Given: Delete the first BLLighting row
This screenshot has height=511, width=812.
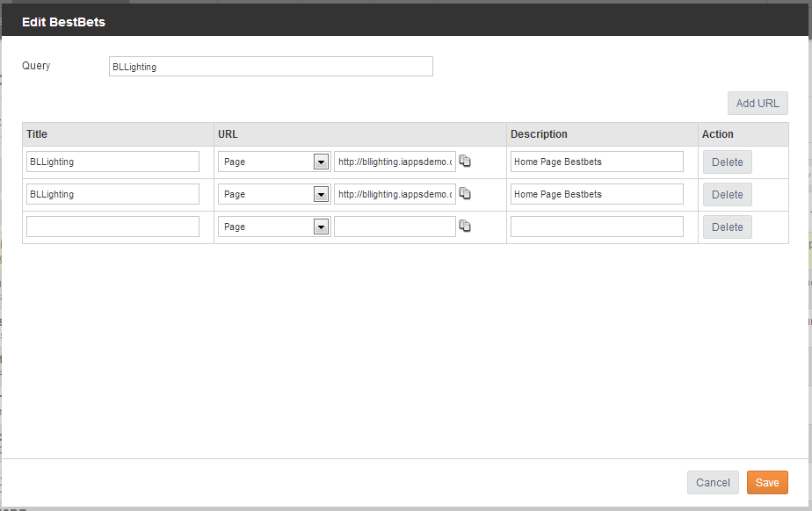Looking at the screenshot, I should coord(727,162).
